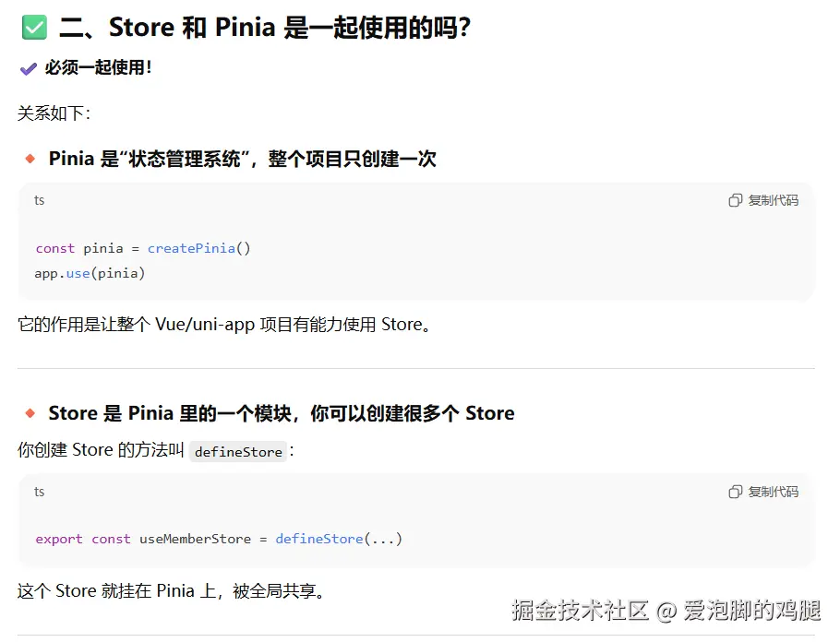
Task: Click the blue defineStore(...) call in the code
Action: tap(339, 539)
